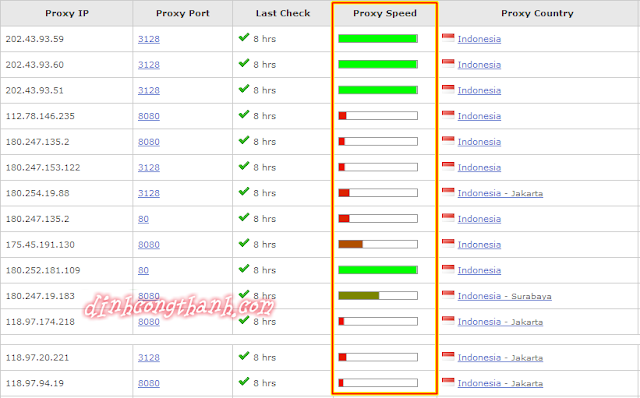Click the flag icon in the 175.45.191.130 row
640x398 pixels.
click(x=448, y=243)
